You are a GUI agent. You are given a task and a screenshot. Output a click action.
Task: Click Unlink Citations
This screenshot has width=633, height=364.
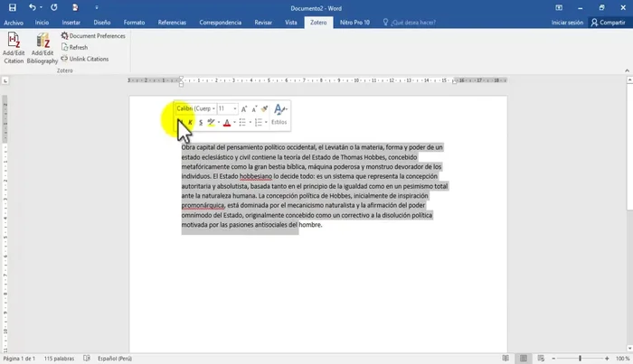tap(85, 59)
